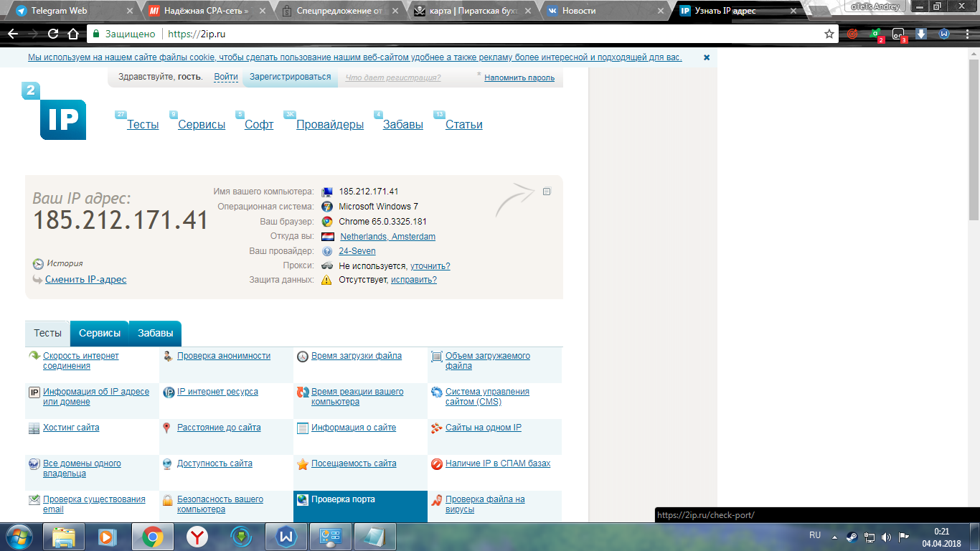Open the Проверка порта test tile
The image size is (980, 551).
click(x=360, y=506)
